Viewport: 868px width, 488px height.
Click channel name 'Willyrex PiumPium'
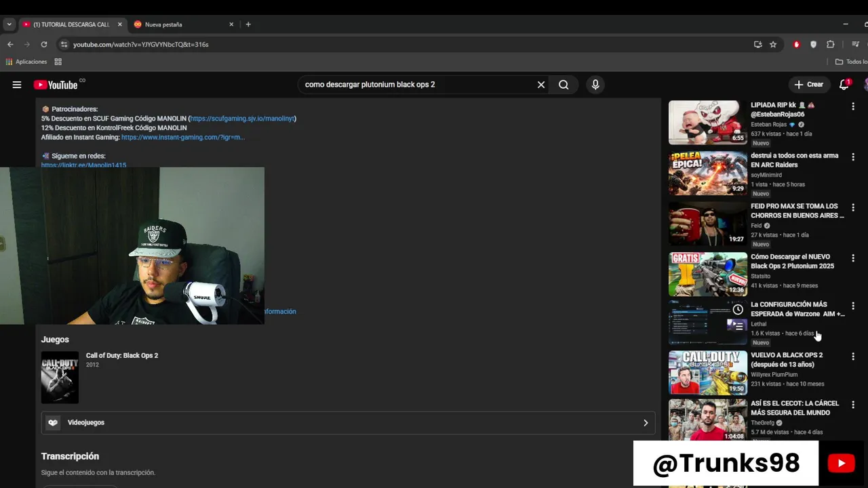pyautogui.click(x=774, y=374)
